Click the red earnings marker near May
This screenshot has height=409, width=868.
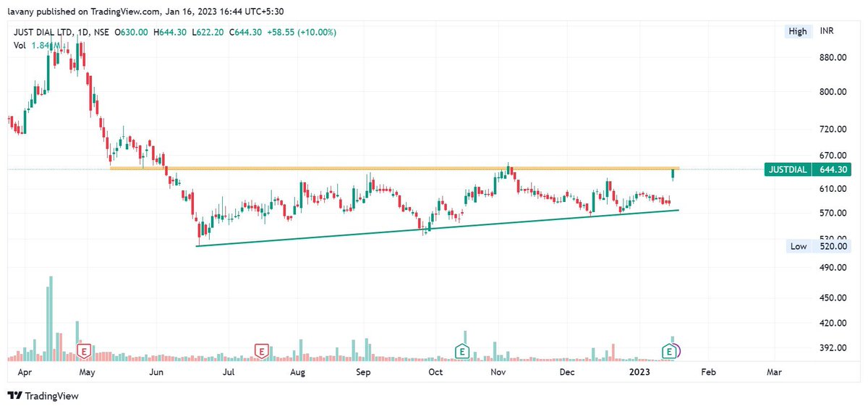pos(84,352)
